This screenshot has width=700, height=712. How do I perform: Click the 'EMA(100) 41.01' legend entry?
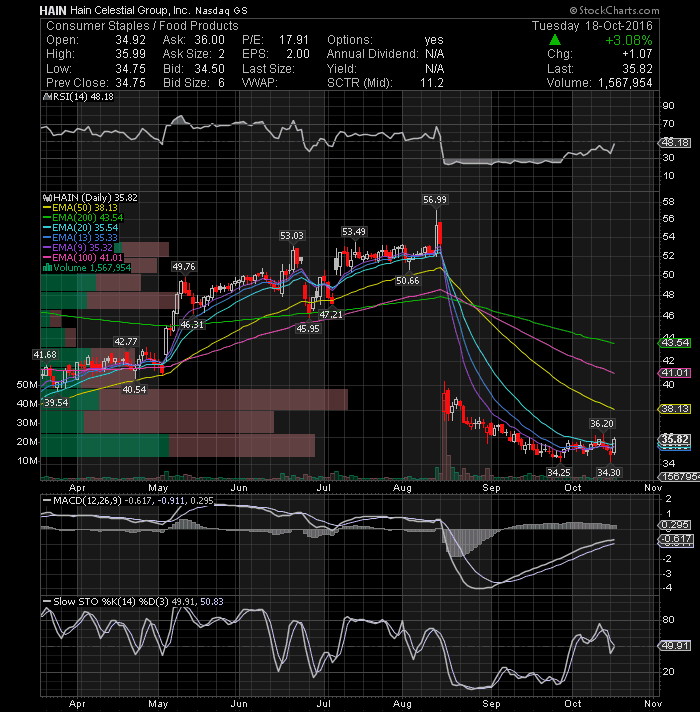coord(88,257)
